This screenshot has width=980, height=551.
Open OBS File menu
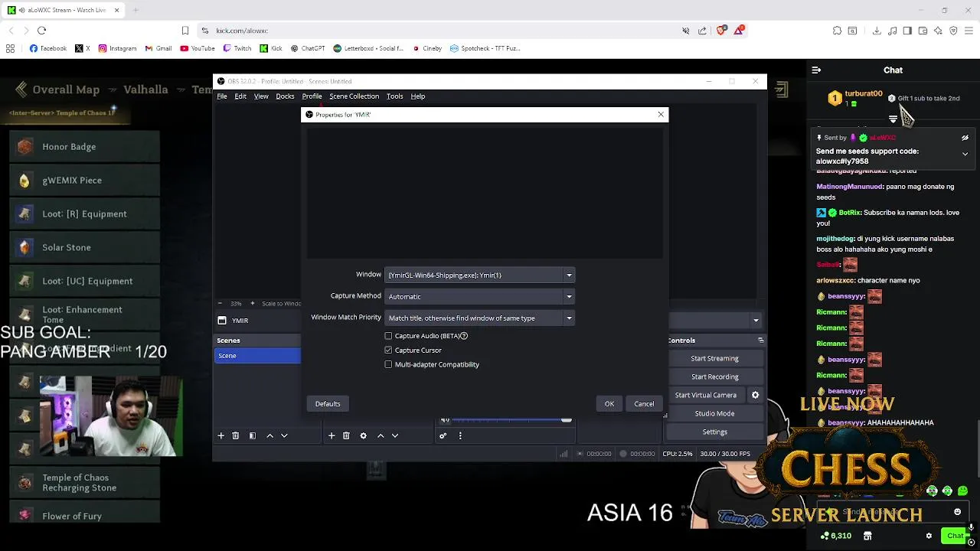click(222, 96)
